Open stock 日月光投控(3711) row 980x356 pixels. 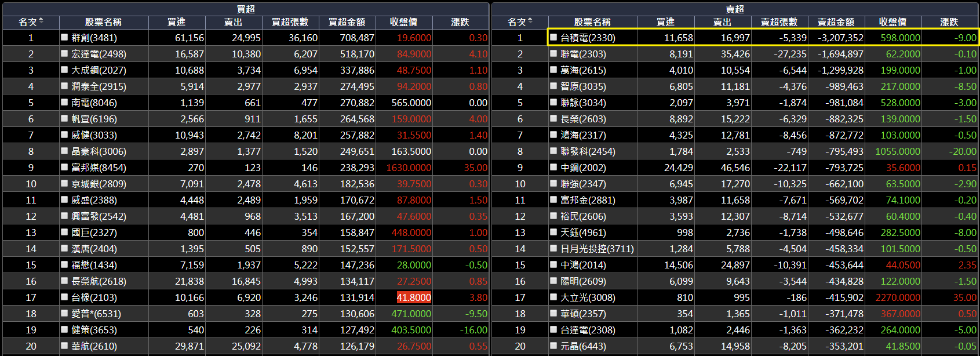735,248
